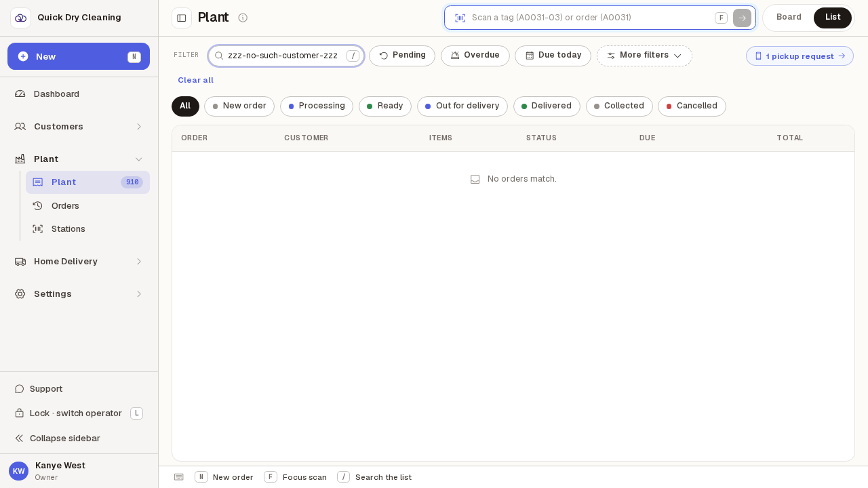Open the More filters dropdown

point(644,56)
